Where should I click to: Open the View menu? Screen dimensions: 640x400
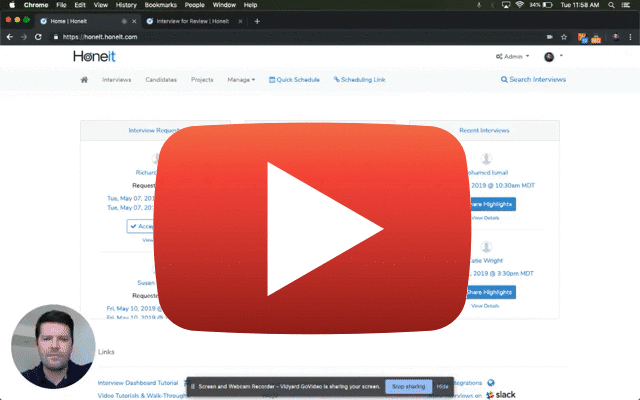coord(100,5)
